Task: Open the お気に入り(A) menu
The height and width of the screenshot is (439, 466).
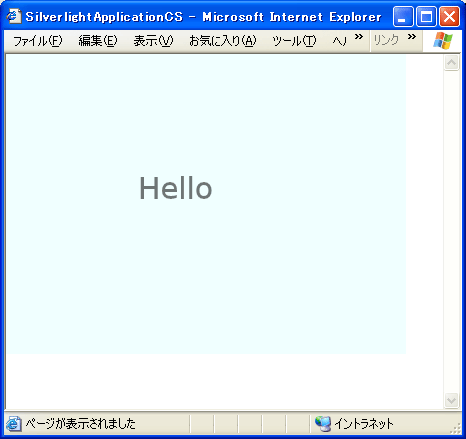Action: (223, 41)
